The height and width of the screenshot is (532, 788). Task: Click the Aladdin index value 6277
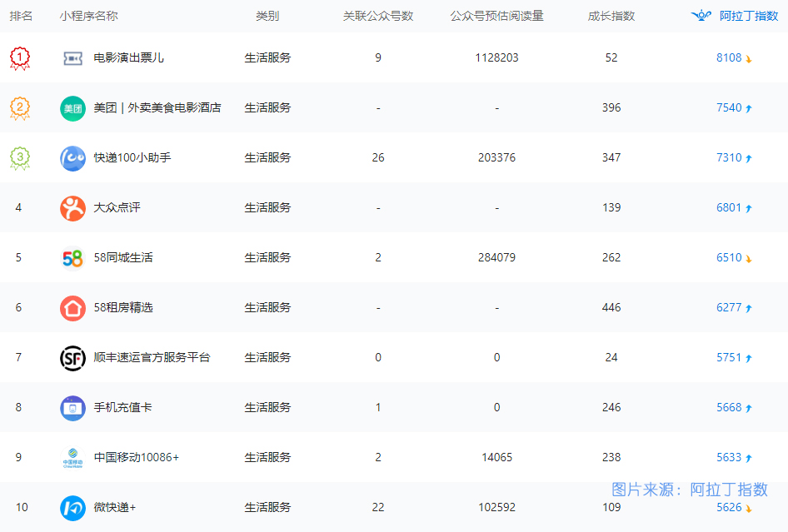click(x=729, y=307)
